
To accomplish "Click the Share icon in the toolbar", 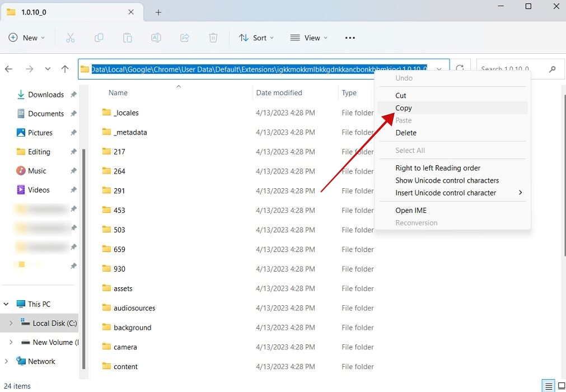I will [184, 38].
